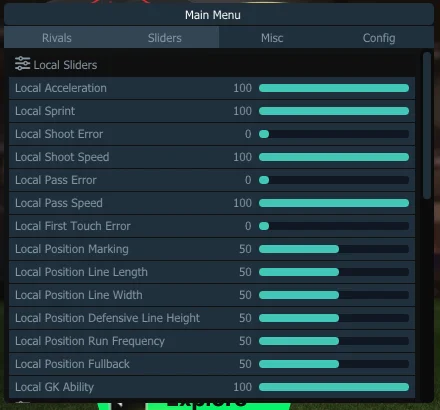The image size is (440, 410).
Task: Click the Local Pass Error slider track
Action: click(334, 180)
